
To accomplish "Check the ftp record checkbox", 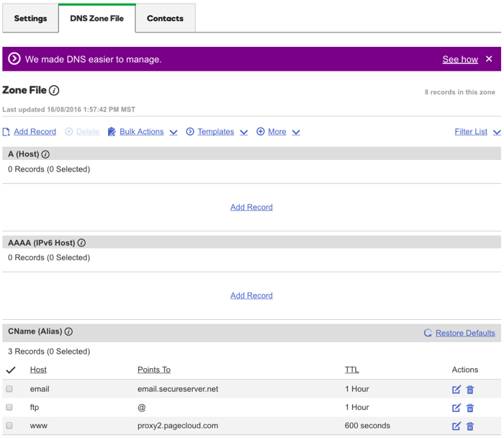I will click(9, 407).
